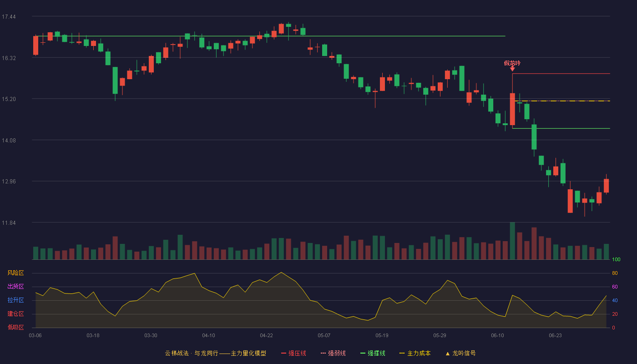Click the 06-10 date axis label

497,335
